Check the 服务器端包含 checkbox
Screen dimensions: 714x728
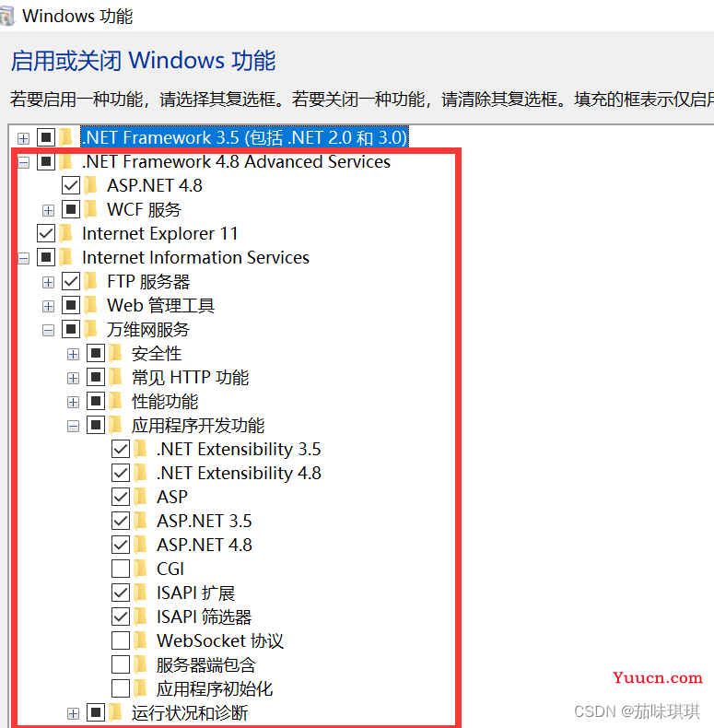121,664
